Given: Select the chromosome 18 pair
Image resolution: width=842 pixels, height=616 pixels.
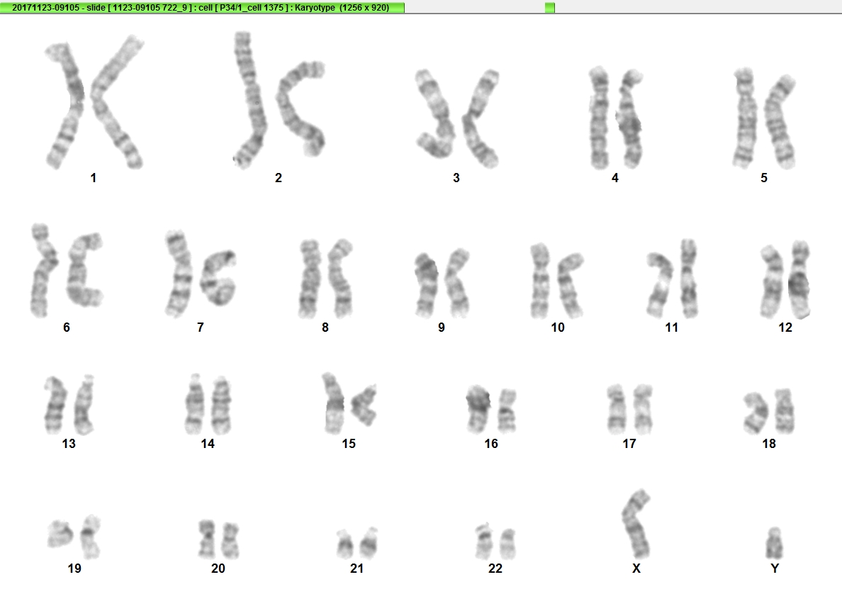Looking at the screenshot, I should tap(769, 412).
